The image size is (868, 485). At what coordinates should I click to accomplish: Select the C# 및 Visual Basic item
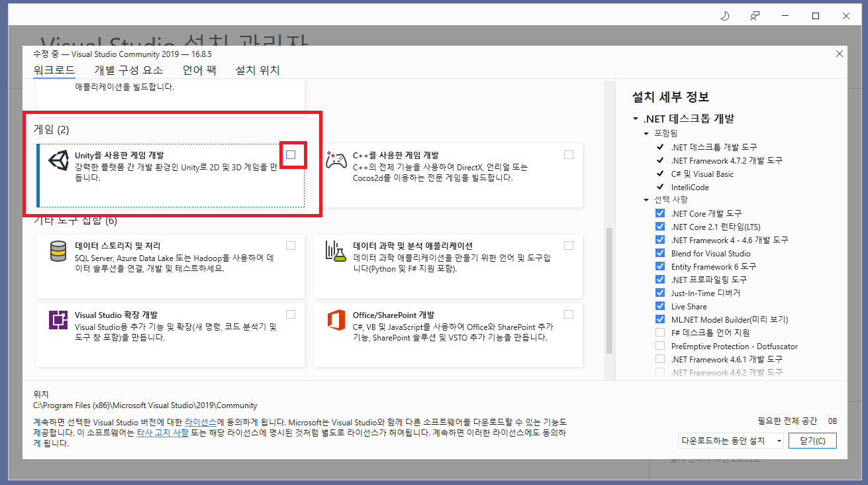coord(702,174)
